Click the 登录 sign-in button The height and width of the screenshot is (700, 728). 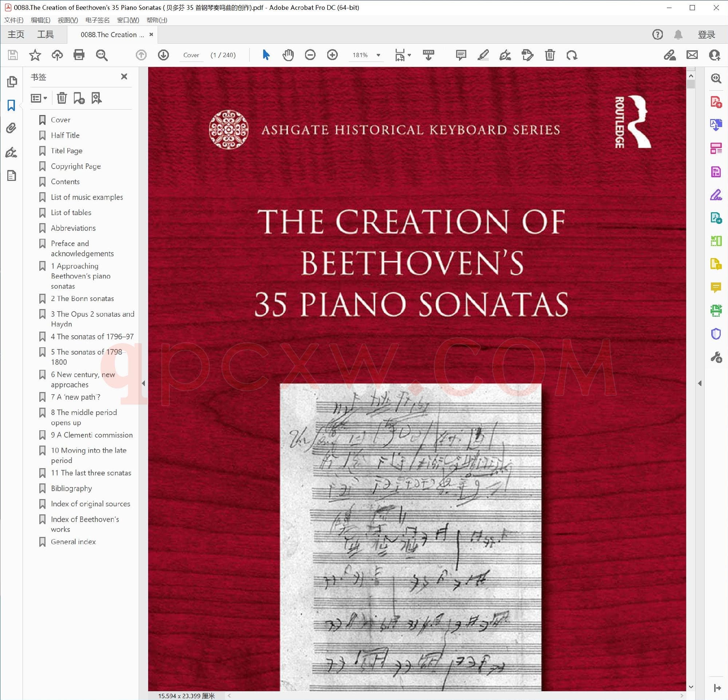[706, 35]
